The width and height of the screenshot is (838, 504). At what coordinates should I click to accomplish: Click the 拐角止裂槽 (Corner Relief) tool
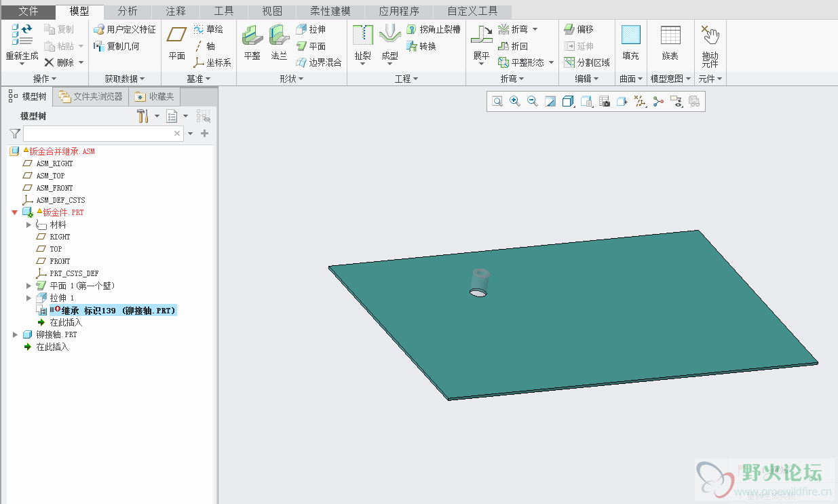coord(434,29)
